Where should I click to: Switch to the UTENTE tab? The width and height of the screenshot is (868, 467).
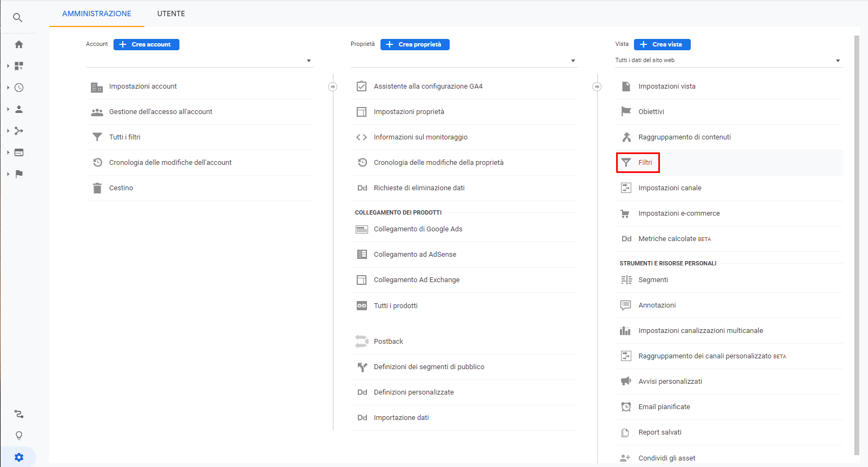click(171, 14)
